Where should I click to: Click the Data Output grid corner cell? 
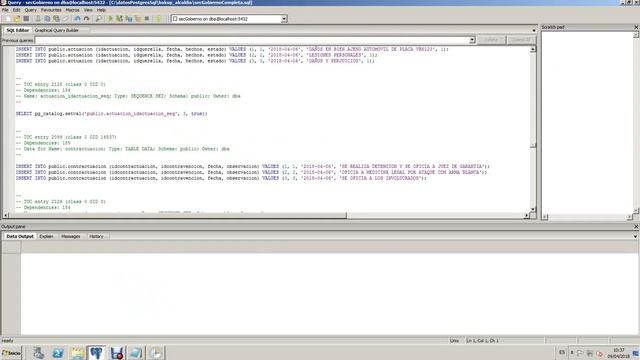click(11, 247)
